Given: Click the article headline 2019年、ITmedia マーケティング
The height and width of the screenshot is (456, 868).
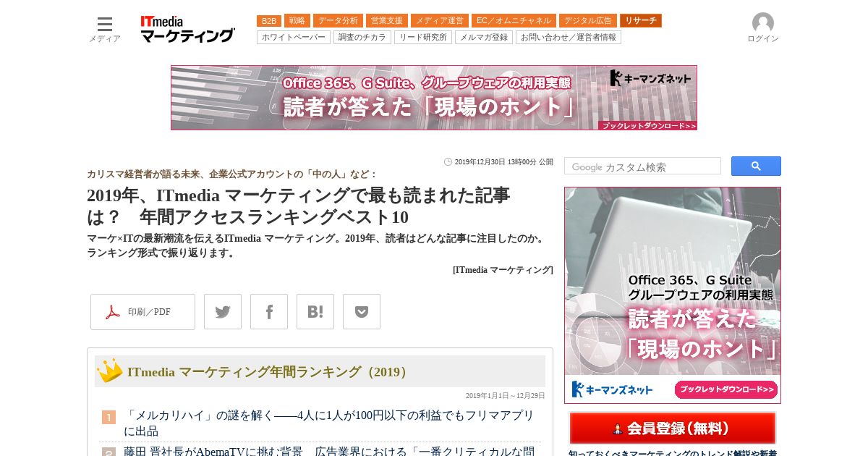Looking at the screenshot, I should click(298, 206).
